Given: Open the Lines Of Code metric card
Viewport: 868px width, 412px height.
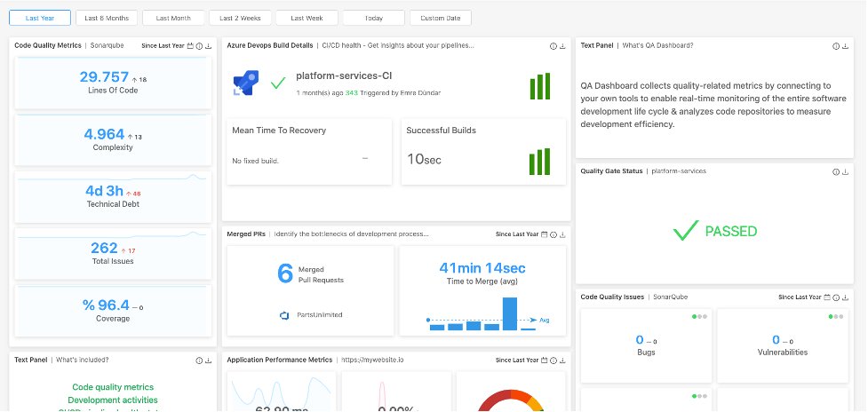Looking at the screenshot, I should tap(113, 83).
